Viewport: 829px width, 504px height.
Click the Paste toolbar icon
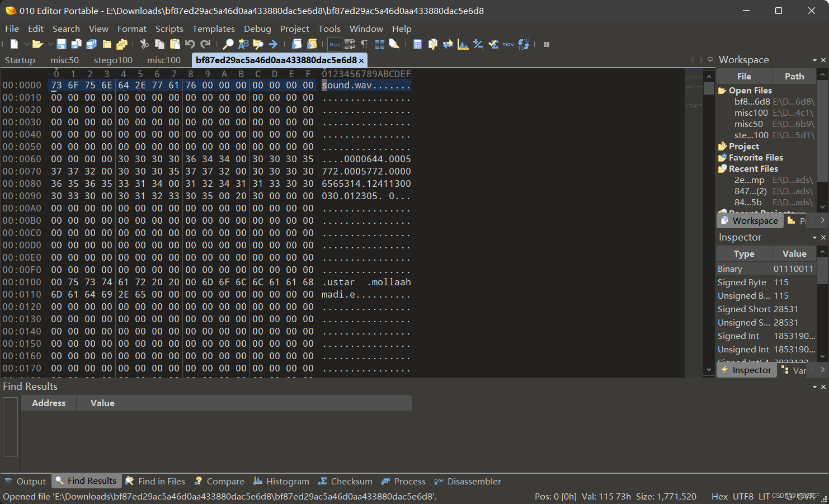[x=175, y=44]
